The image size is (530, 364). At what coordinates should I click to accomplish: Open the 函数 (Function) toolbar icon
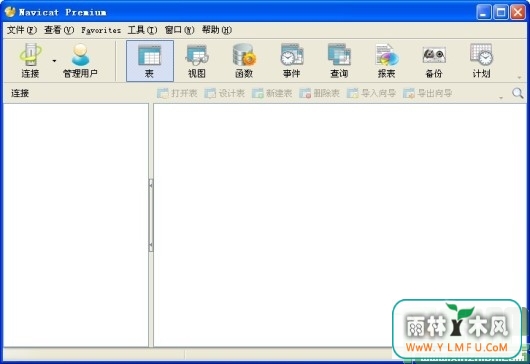pos(244,61)
